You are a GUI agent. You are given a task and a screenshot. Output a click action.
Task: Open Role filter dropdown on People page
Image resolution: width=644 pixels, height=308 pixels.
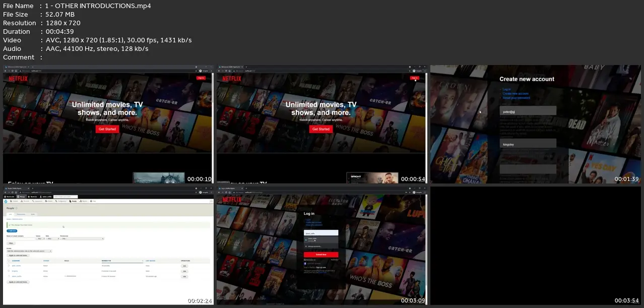pos(52,238)
